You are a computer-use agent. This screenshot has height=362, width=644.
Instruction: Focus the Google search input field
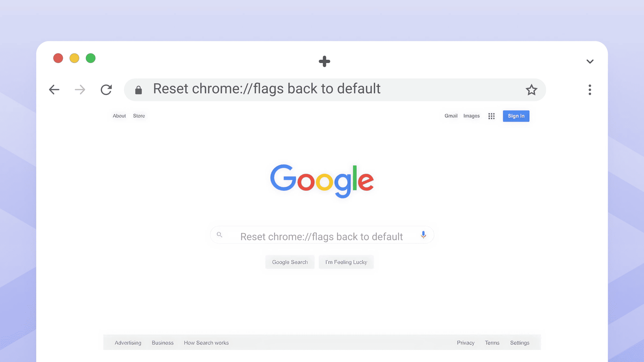[x=321, y=237]
